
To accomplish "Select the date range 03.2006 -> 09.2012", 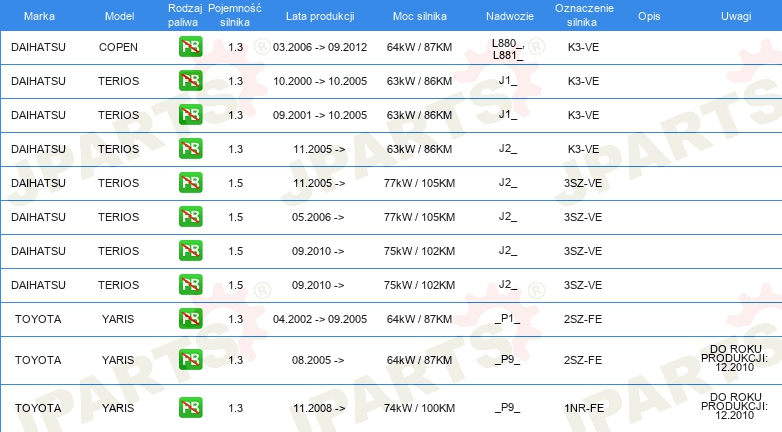I will pyautogui.click(x=320, y=47).
